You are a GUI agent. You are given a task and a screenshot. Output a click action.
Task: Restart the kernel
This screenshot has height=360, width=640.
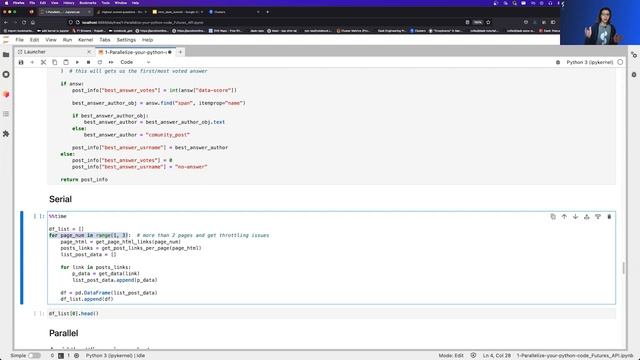click(100, 62)
